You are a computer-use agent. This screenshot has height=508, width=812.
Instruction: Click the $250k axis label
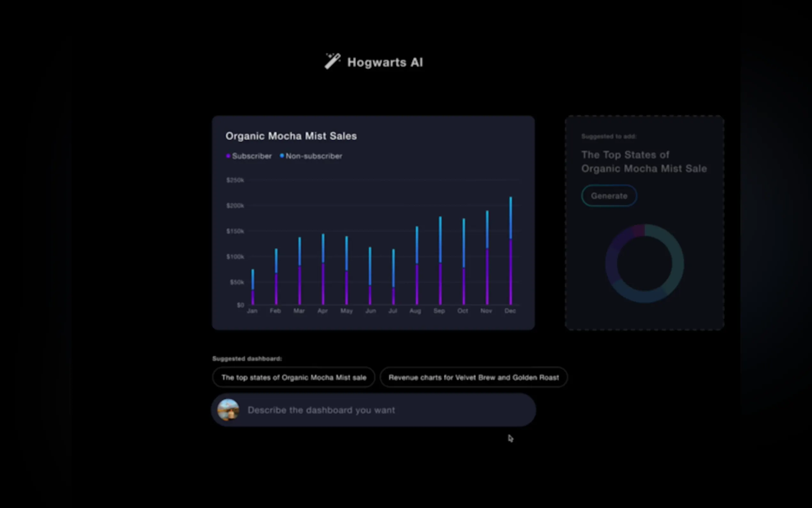pyautogui.click(x=235, y=180)
